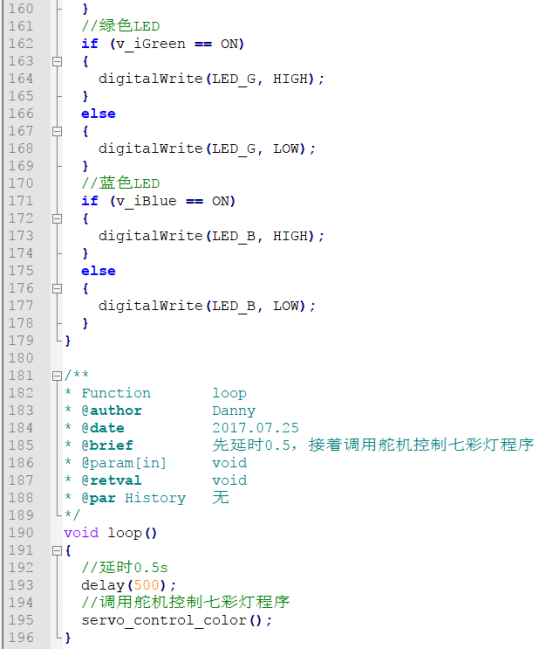The height and width of the screenshot is (649, 554).
Task: Click the @date tag in comment
Action: click(x=103, y=428)
